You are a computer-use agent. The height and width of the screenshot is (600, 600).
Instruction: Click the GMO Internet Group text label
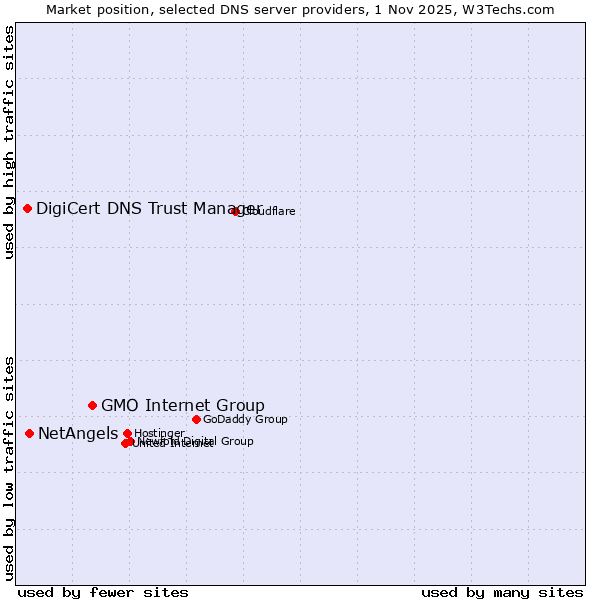point(183,405)
